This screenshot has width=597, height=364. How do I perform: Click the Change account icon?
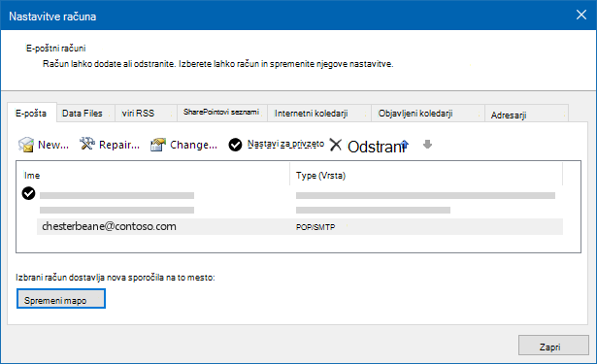tap(158, 145)
